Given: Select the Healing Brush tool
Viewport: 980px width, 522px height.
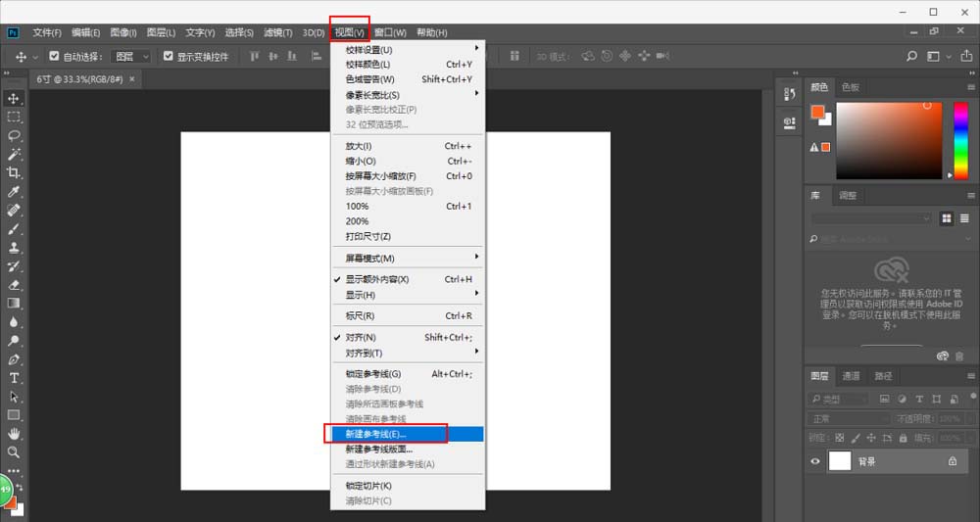Looking at the screenshot, I should [14, 211].
